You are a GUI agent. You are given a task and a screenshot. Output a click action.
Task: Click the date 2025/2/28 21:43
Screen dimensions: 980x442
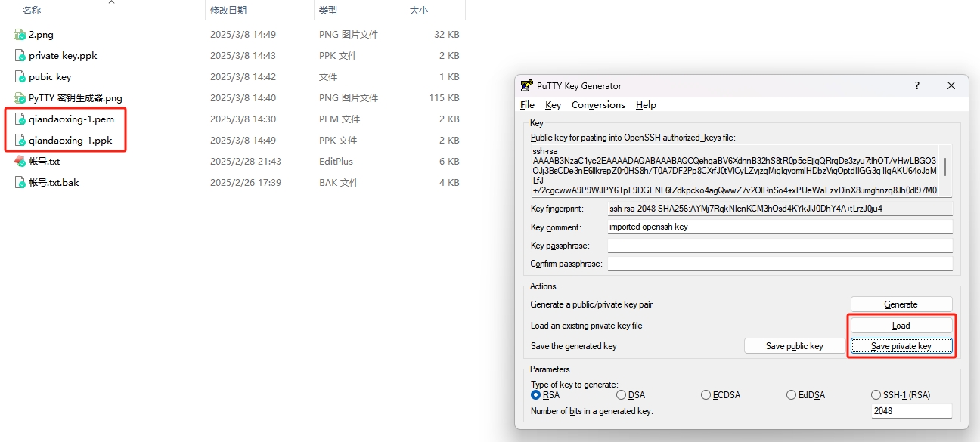(x=246, y=162)
